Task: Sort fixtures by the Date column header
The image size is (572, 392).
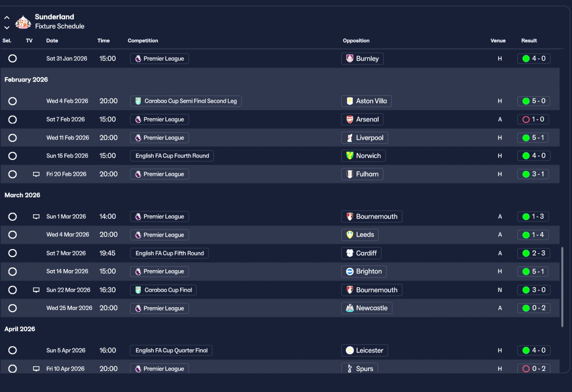Action: pyautogui.click(x=52, y=41)
